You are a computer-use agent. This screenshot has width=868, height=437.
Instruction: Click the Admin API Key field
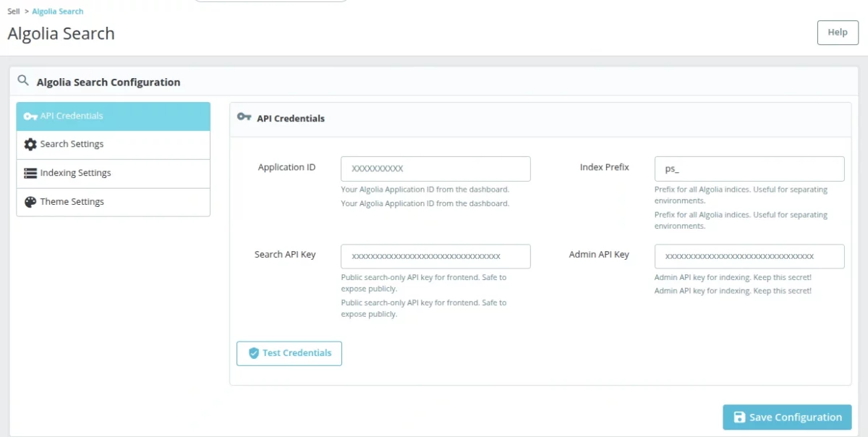click(x=749, y=256)
